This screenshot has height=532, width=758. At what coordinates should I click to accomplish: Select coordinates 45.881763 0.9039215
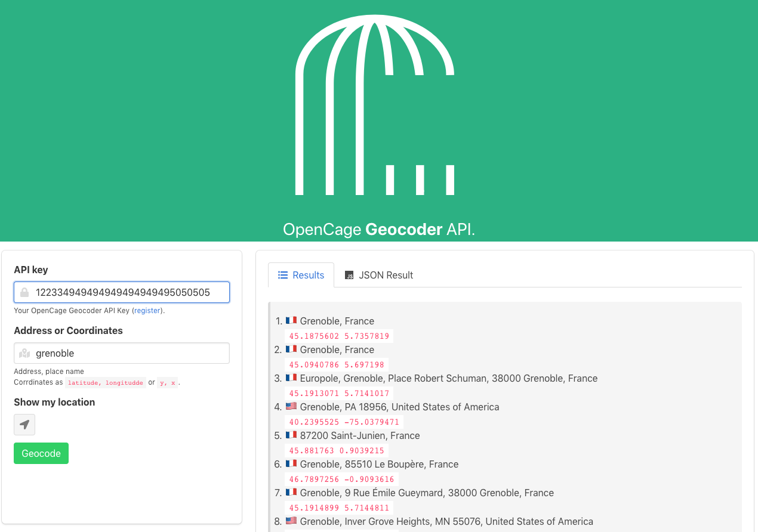337,450
